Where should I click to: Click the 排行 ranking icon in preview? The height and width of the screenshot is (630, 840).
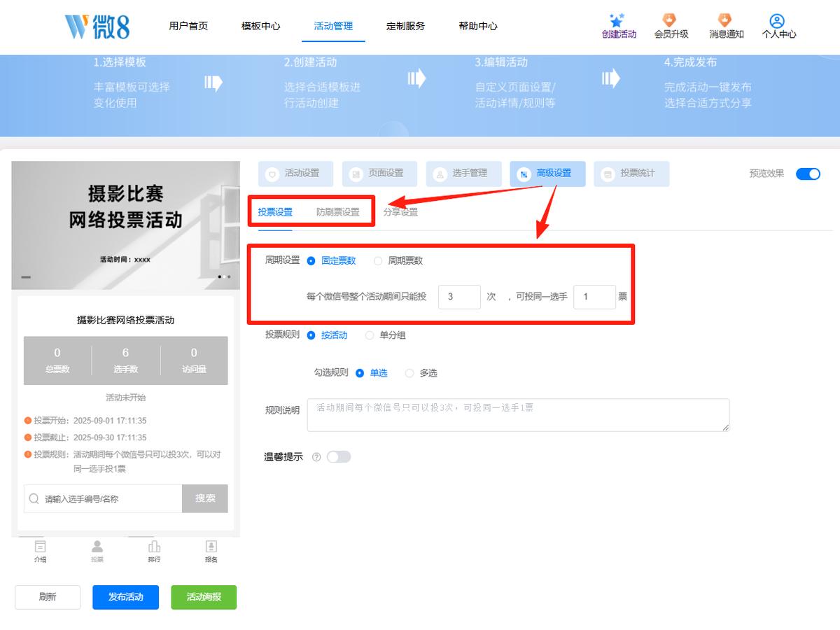[x=155, y=547]
